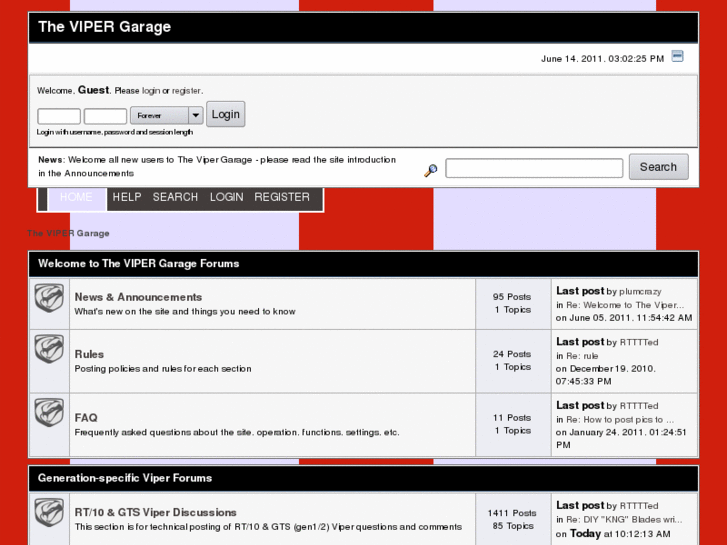Open the FAQ board
727x545 pixels.
click(86, 418)
